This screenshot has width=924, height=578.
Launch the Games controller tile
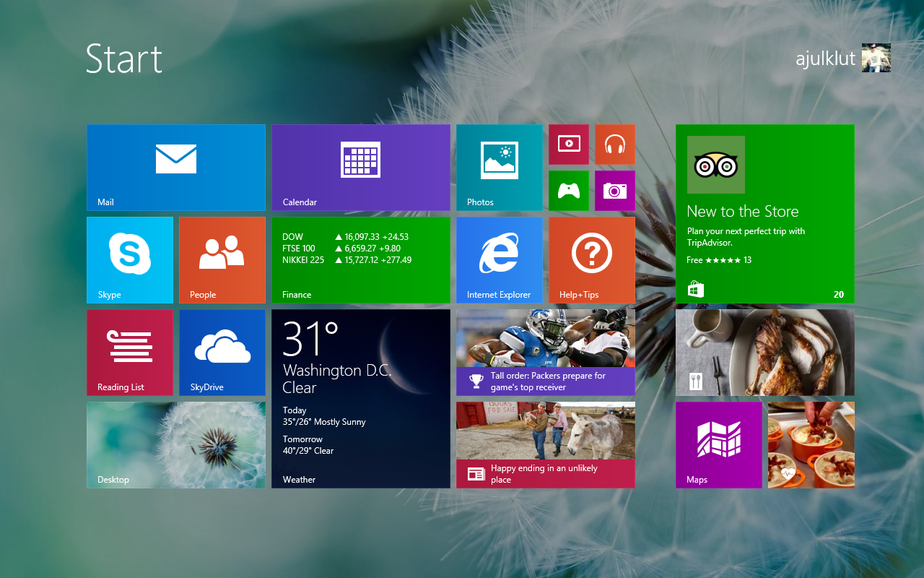[569, 191]
